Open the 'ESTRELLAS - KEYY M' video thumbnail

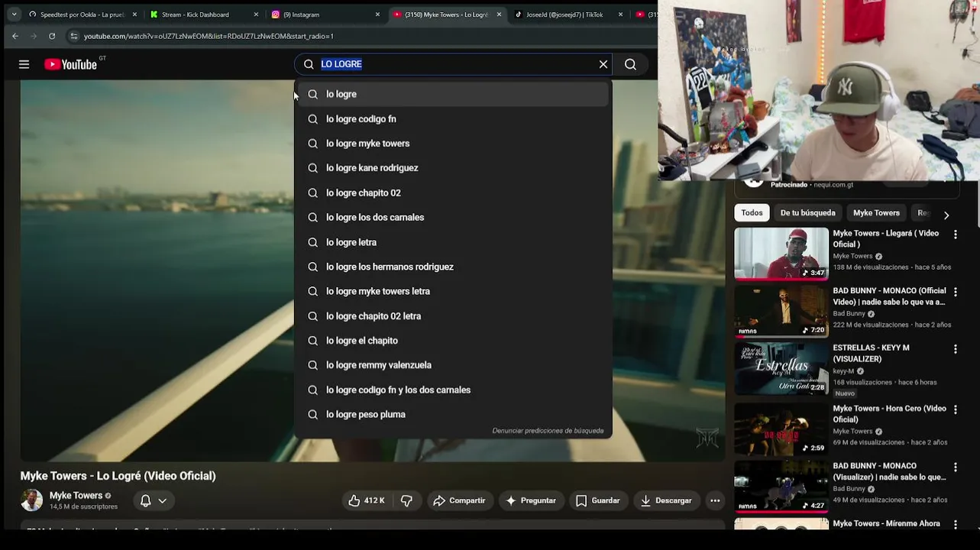[x=781, y=368]
